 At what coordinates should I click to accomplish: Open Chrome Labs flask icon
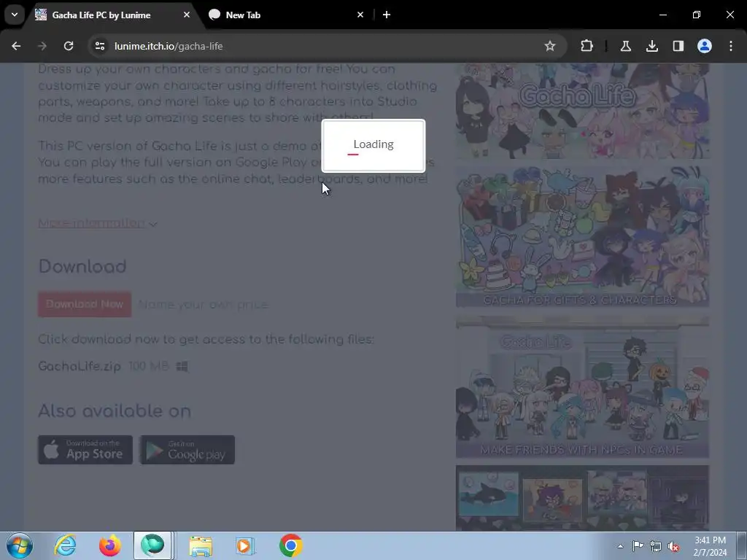(x=625, y=46)
